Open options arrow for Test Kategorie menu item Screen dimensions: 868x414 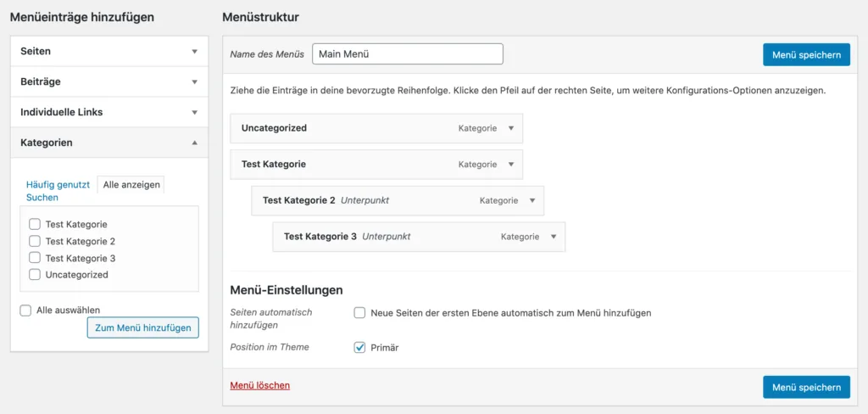(511, 165)
